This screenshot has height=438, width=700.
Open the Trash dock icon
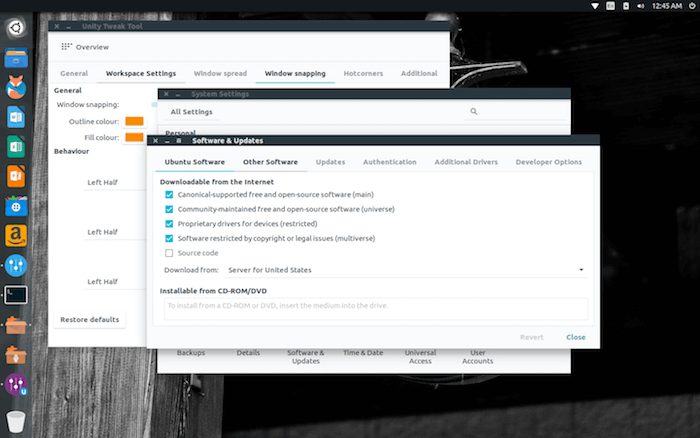pos(16,421)
